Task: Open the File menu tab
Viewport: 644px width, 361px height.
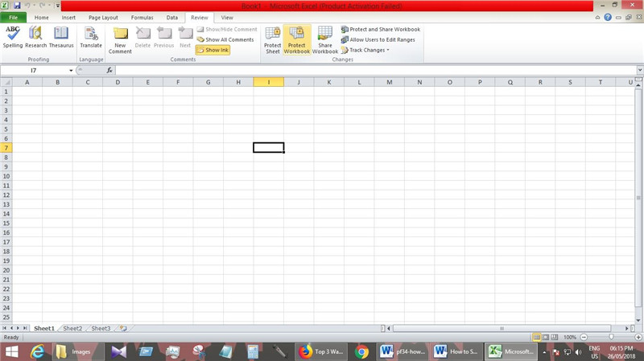Action: click(14, 17)
